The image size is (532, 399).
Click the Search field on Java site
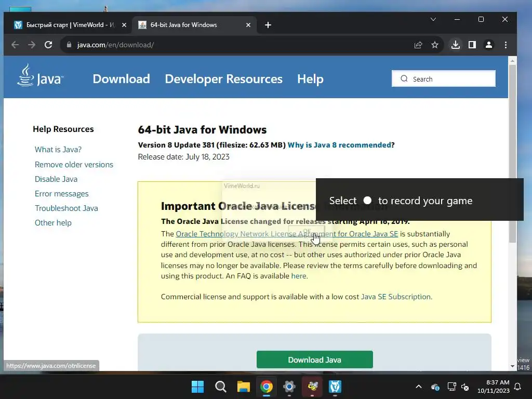[444, 79]
